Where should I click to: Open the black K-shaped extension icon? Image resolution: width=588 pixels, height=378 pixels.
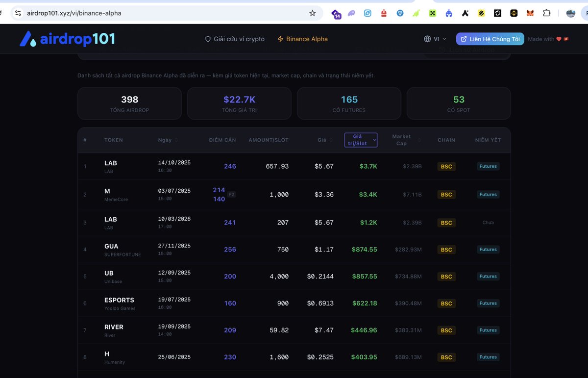[465, 13]
